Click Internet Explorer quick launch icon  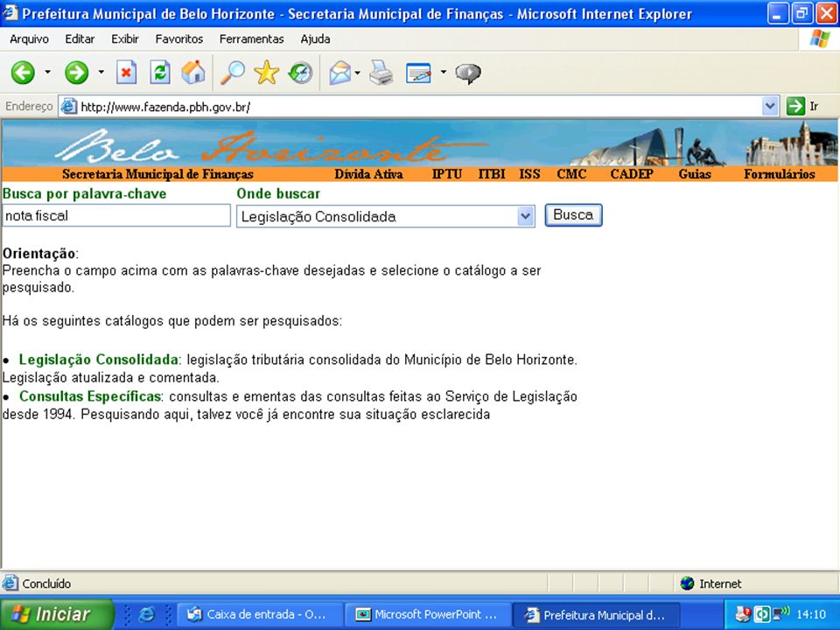pyautogui.click(x=146, y=614)
